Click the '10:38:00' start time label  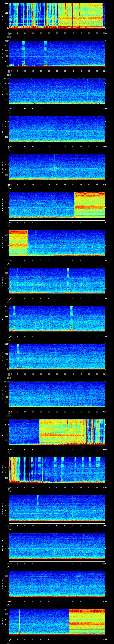point(9,374)
